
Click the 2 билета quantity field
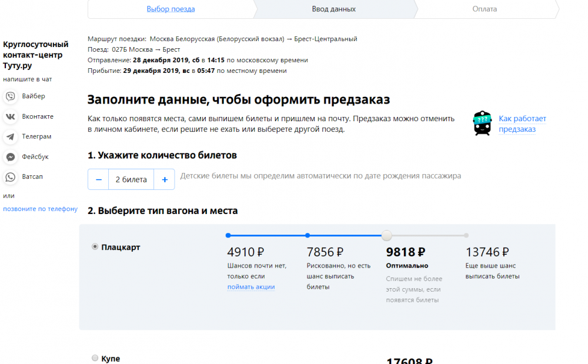pyautogui.click(x=131, y=180)
